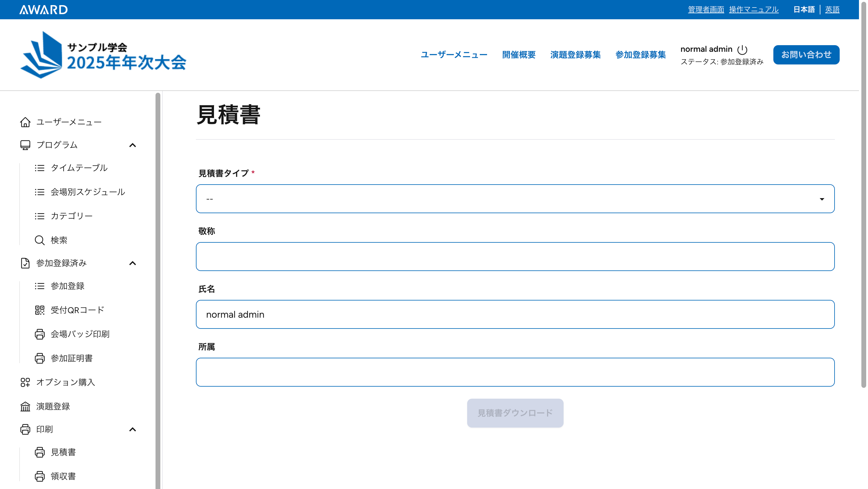Click printer icon beside 参加証明書
Screen dimensions: 868x489
(x=40, y=358)
